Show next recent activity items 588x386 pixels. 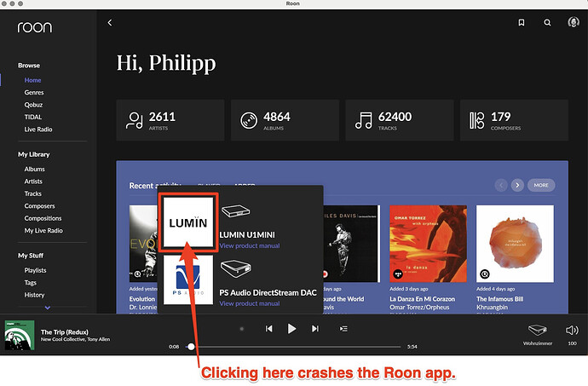pyautogui.click(x=517, y=185)
